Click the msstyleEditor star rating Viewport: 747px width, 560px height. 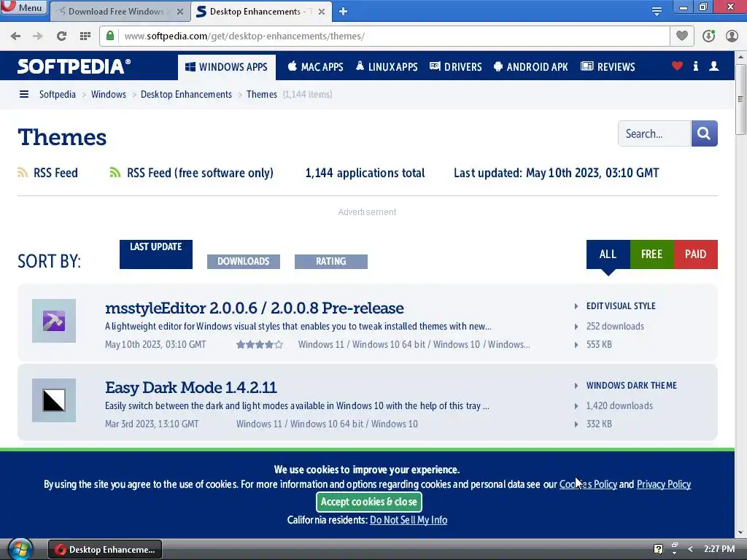260,344
